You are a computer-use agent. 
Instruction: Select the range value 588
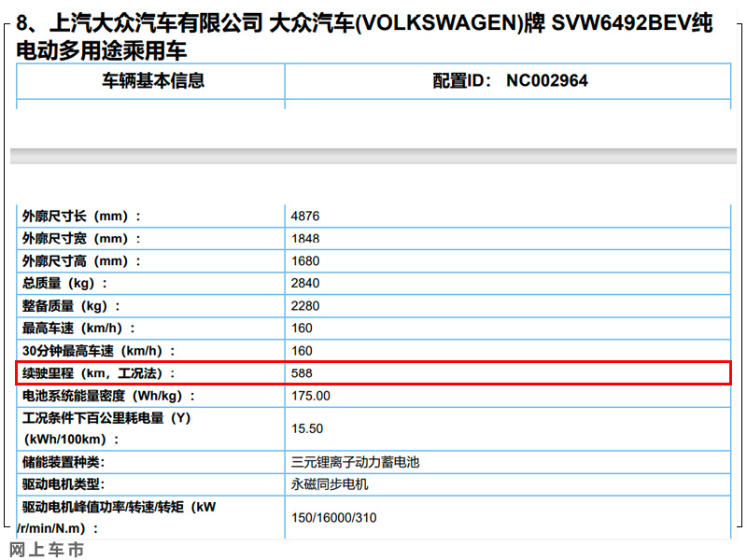(x=302, y=373)
